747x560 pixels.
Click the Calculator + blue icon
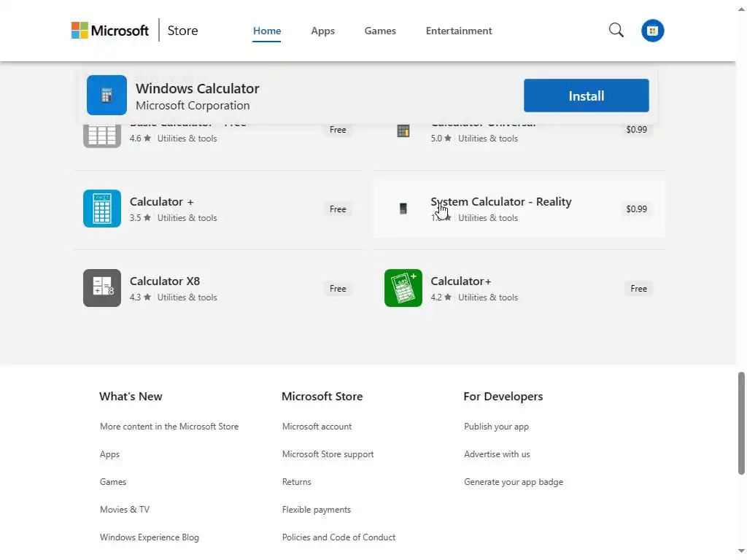coord(102,209)
